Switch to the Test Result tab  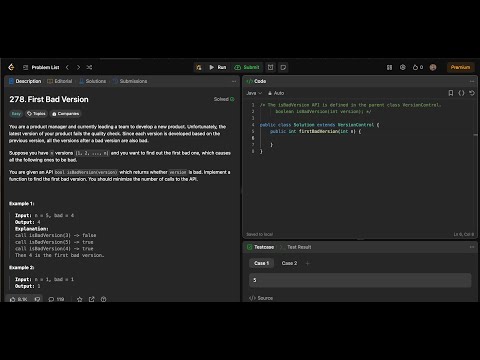pyautogui.click(x=299, y=247)
